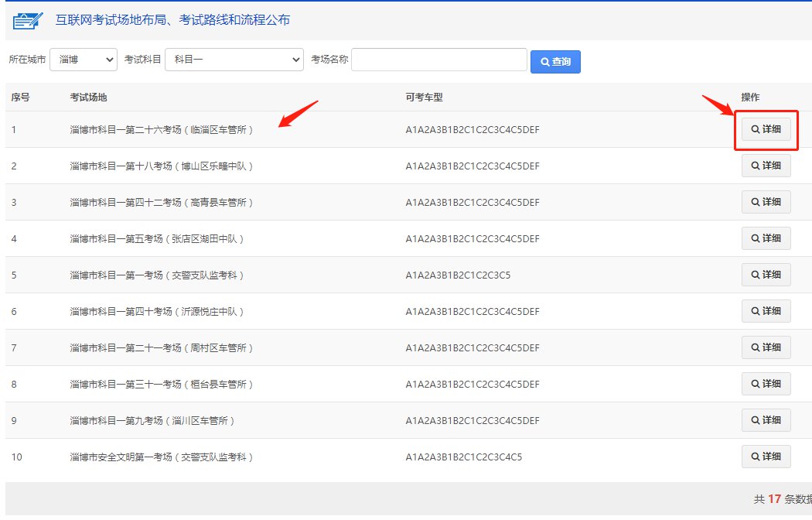The height and width of the screenshot is (520, 812).
Task: Open the 所在城市 city dropdown
Action: pos(84,60)
